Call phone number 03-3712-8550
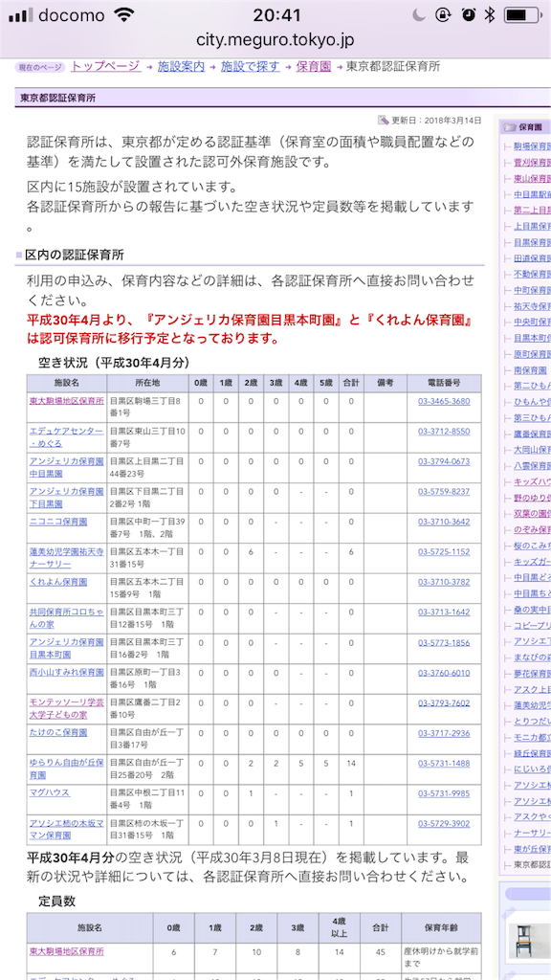551x980 pixels. click(x=444, y=432)
